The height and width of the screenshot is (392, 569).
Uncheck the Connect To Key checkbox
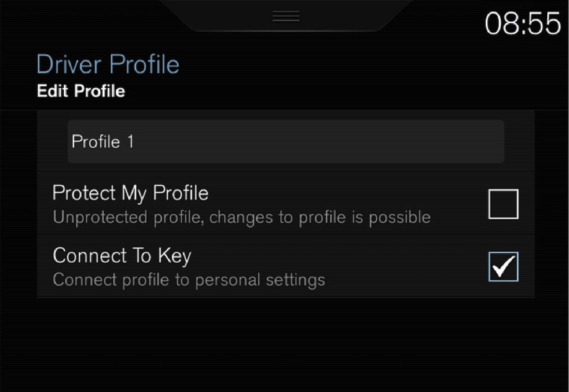[503, 267]
